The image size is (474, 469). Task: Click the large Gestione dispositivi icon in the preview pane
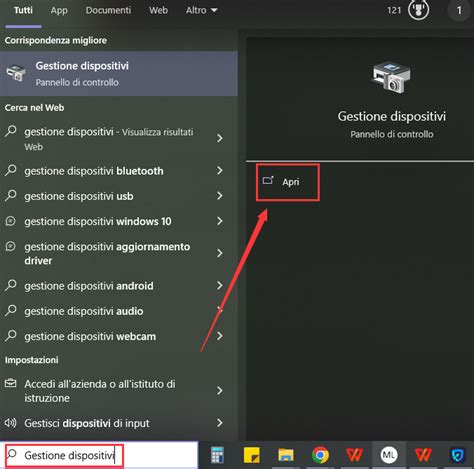pyautogui.click(x=391, y=77)
